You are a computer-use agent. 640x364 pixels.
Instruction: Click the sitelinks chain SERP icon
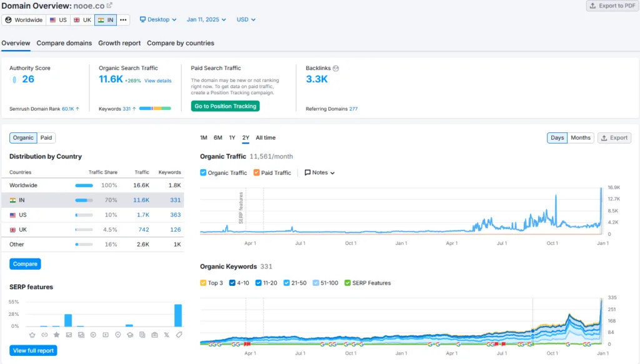[44, 335]
